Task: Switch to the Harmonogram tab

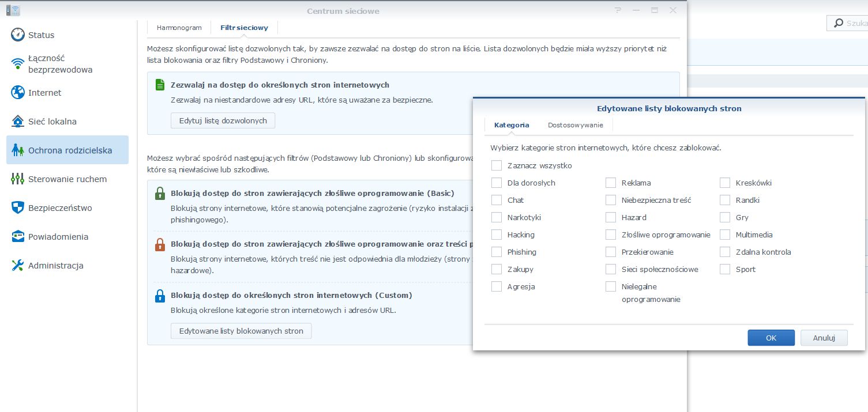Action: pos(179,28)
